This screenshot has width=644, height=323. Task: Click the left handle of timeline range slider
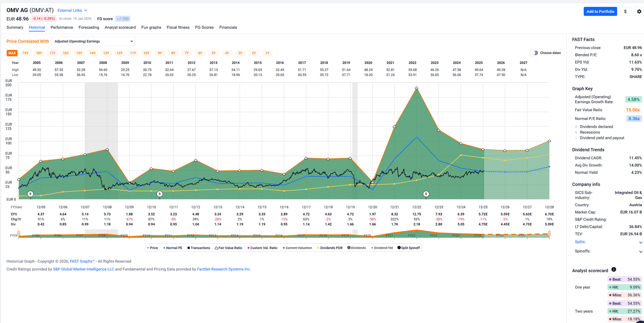pos(19,234)
